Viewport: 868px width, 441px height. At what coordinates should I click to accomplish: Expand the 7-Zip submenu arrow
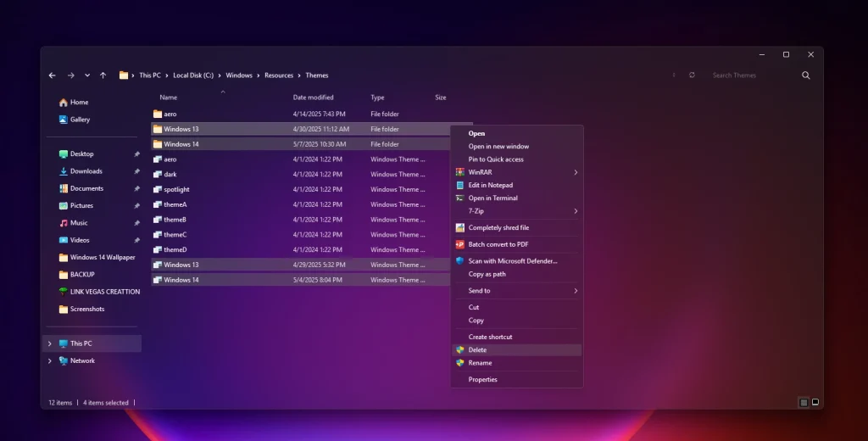pos(576,211)
